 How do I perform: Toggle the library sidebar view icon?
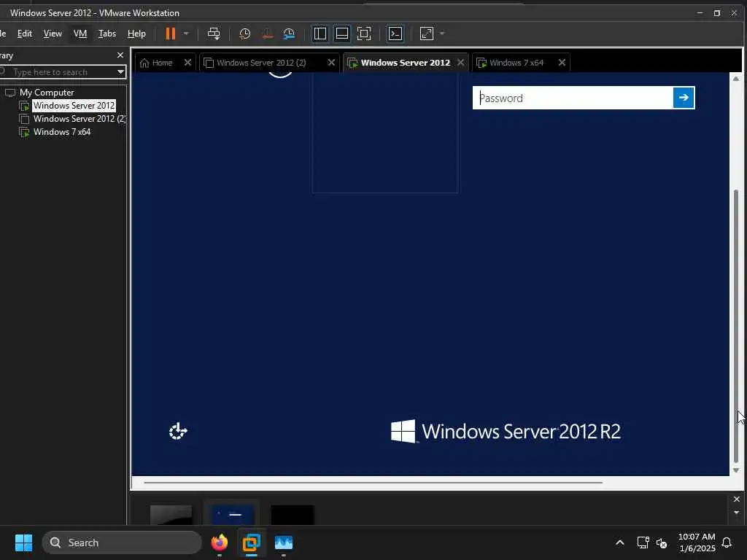click(320, 34)
